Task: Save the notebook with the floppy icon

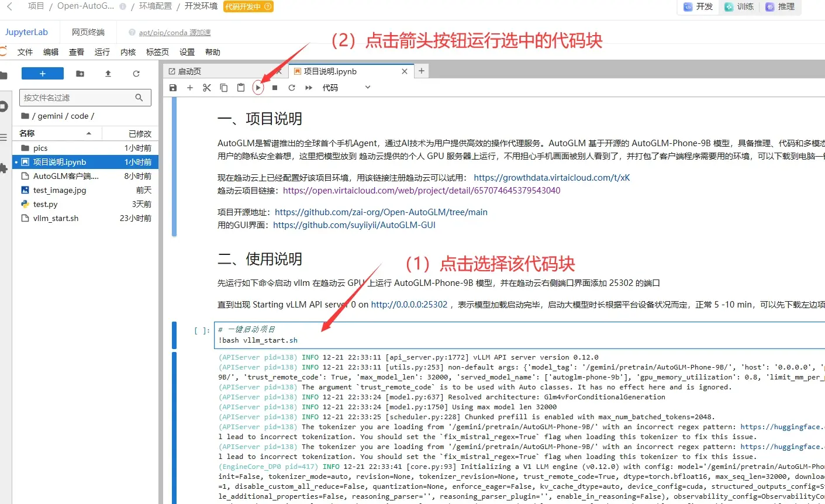Action: (173, 88)
